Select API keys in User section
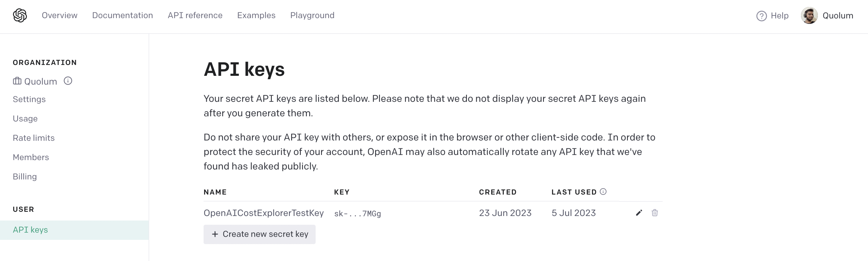This screenshot has height=261, width=868. click(75, 230)
